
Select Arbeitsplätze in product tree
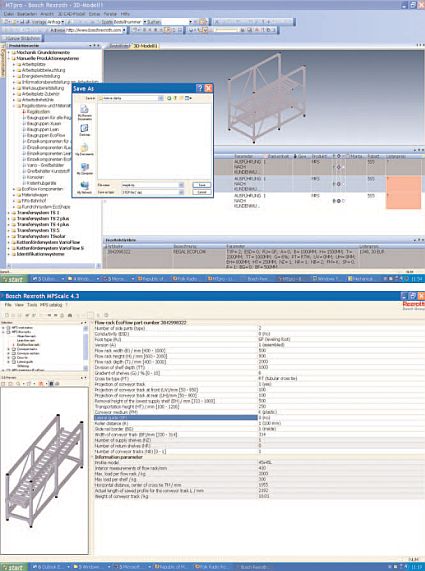point(34,64)
